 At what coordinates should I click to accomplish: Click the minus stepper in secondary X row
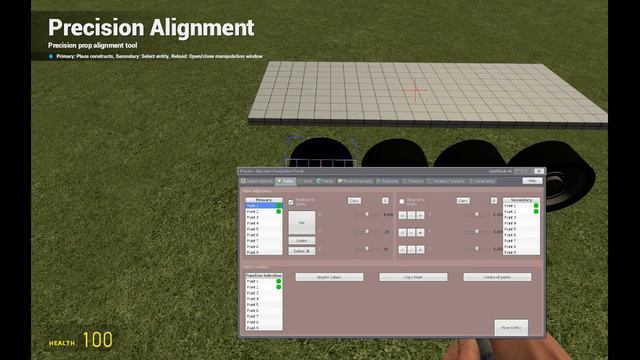pyautogui.click(x=402, y=215)
